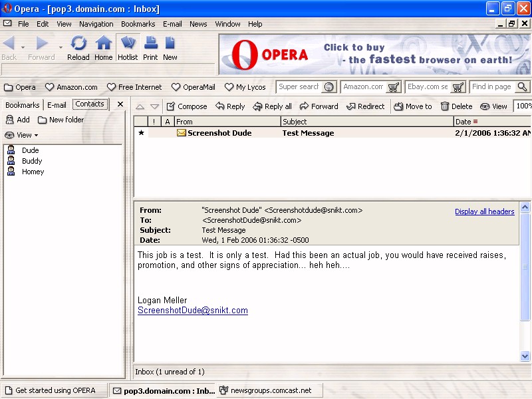This screenshot has width=532, height=399.
Task: Open Forward history dropdown arrow
Action: [61, 47]
